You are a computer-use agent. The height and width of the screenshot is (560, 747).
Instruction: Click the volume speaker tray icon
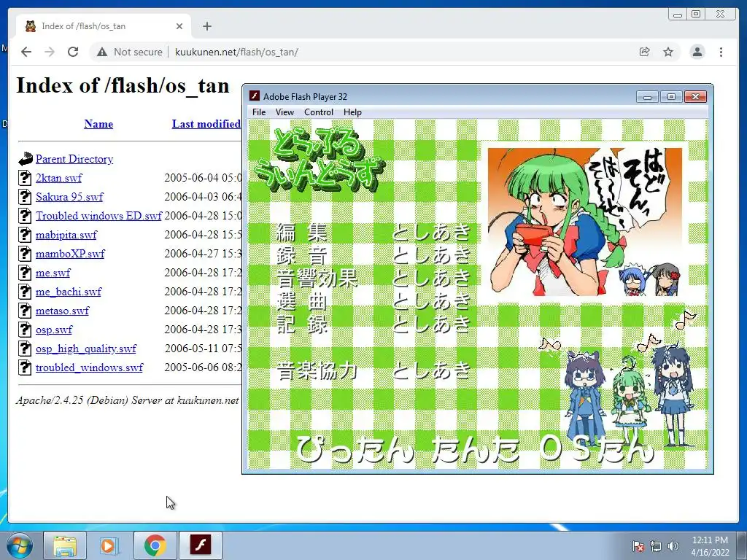pos(673,546)
